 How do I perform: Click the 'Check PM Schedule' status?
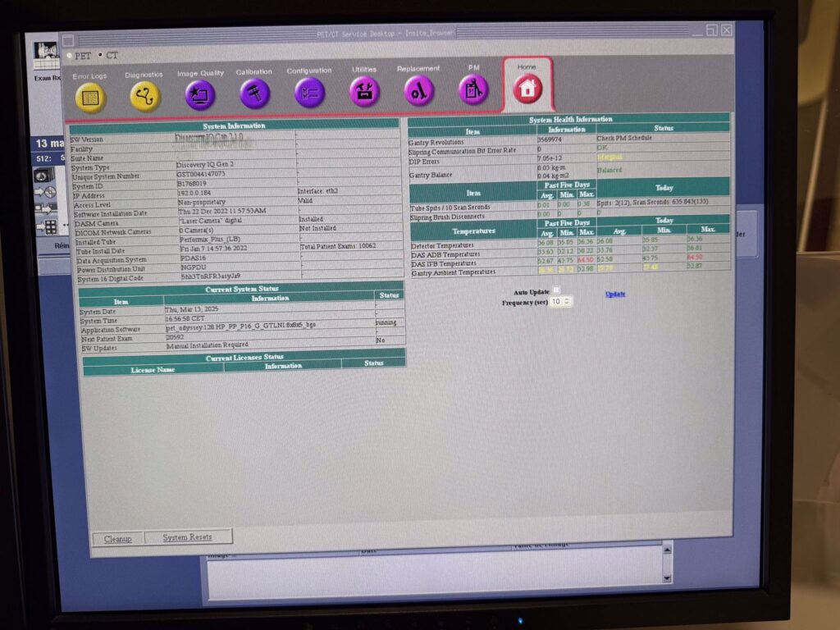(x=624, y=138)
